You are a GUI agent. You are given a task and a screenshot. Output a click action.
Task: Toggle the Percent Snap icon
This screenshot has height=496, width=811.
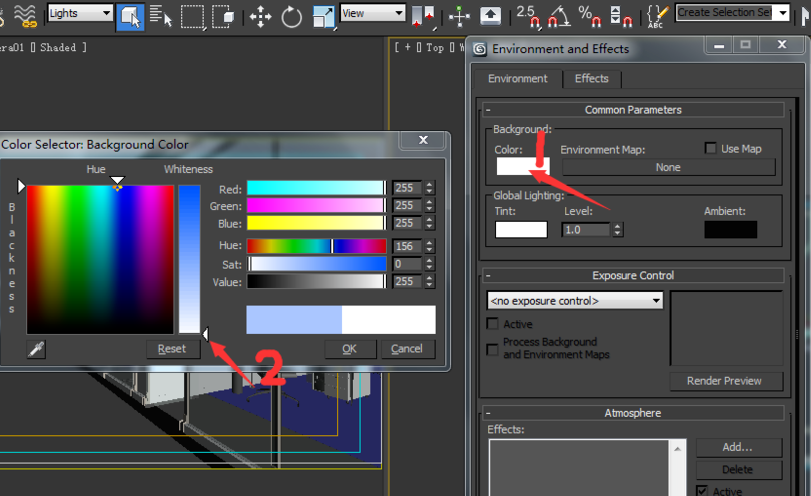(590, 16)
